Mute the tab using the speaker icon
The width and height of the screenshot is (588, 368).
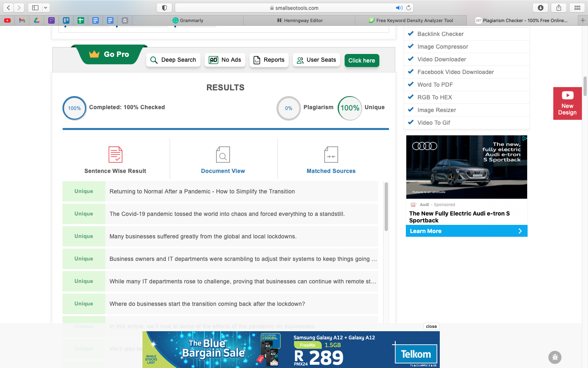399,8
